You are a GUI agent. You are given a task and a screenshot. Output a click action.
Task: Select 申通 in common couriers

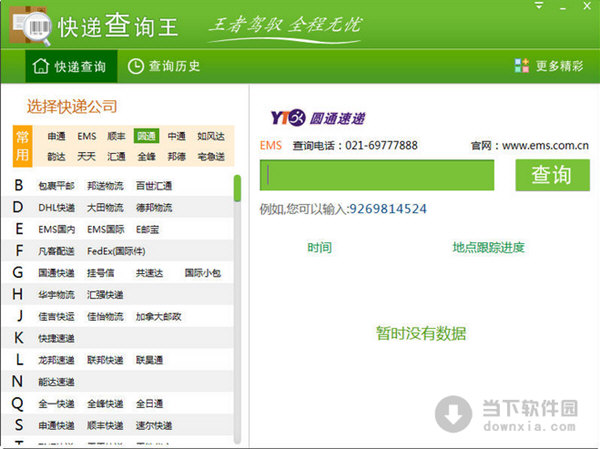point(57,136)
